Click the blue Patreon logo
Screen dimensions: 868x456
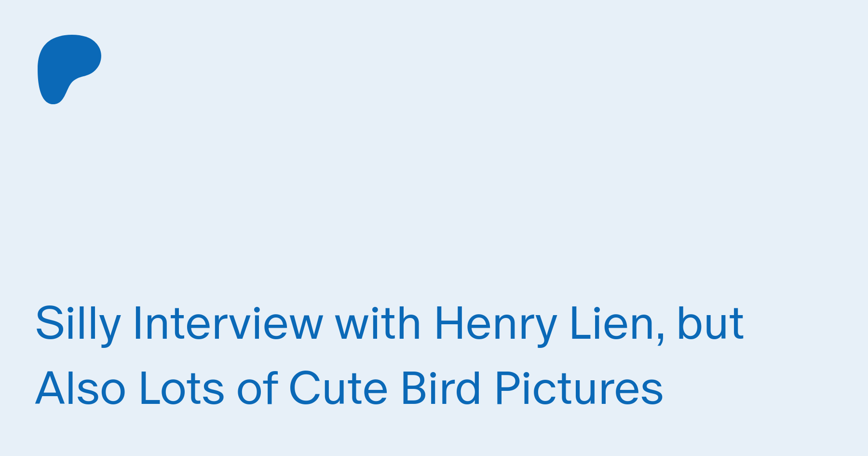[69, 69]
